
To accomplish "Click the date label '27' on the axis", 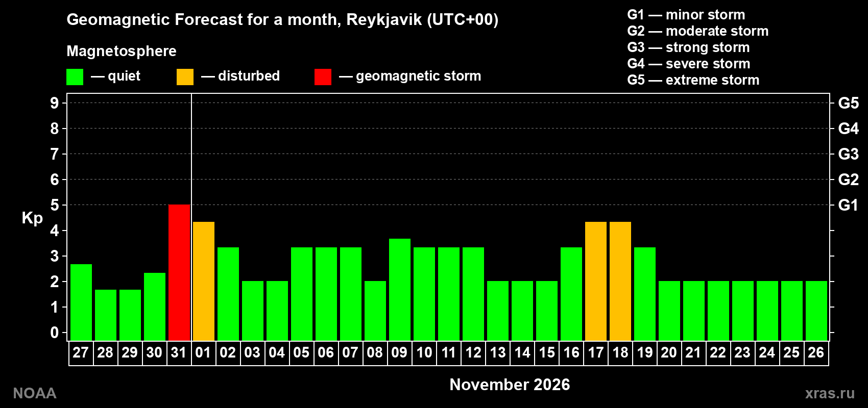I will coord(81,352).
